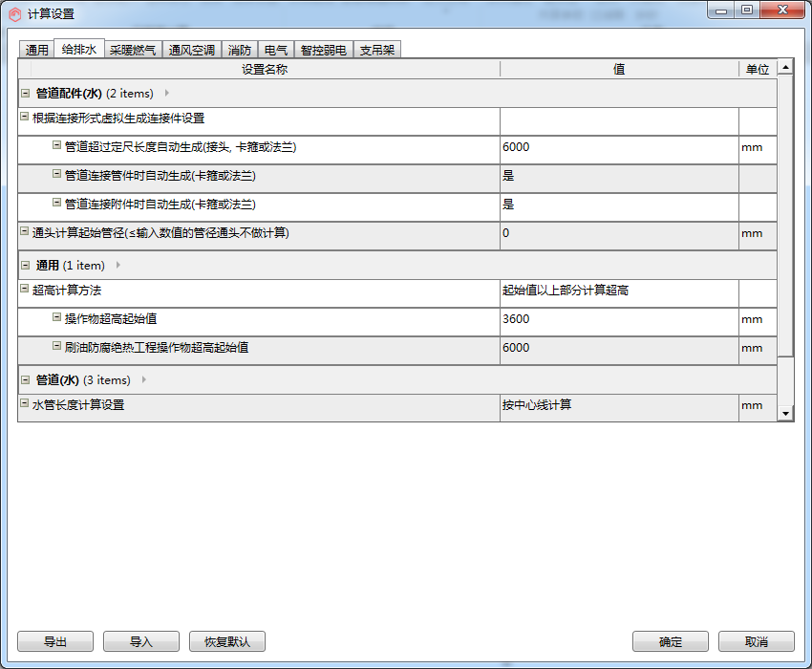Collapse the 通头计算起始管径 row
Screen dimensions: 812x669
pyautogui.click(x=24, y=231)
